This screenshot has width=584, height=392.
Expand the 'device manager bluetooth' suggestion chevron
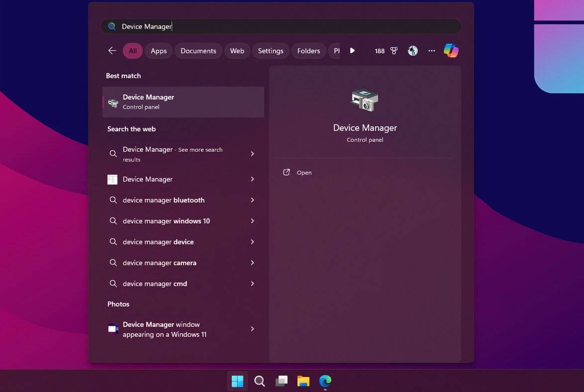tap(253, 200)
